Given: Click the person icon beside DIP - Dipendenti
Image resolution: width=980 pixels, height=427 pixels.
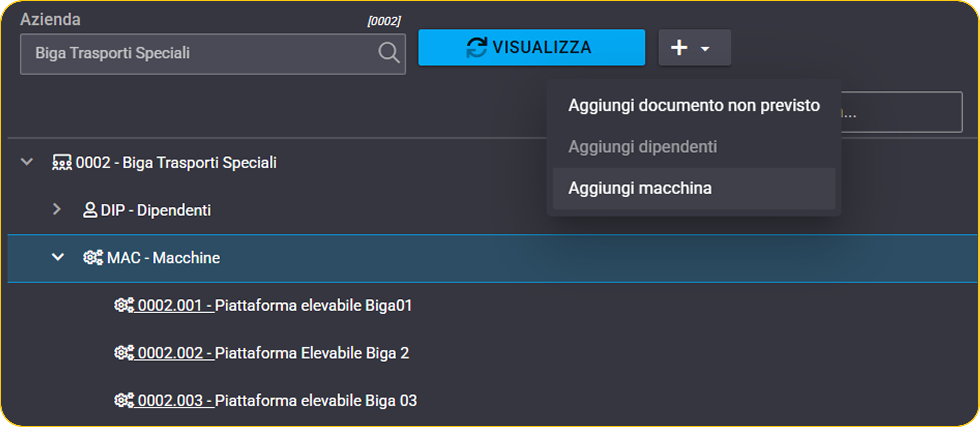Looking at the screenshot, I should tap(90, 210).
